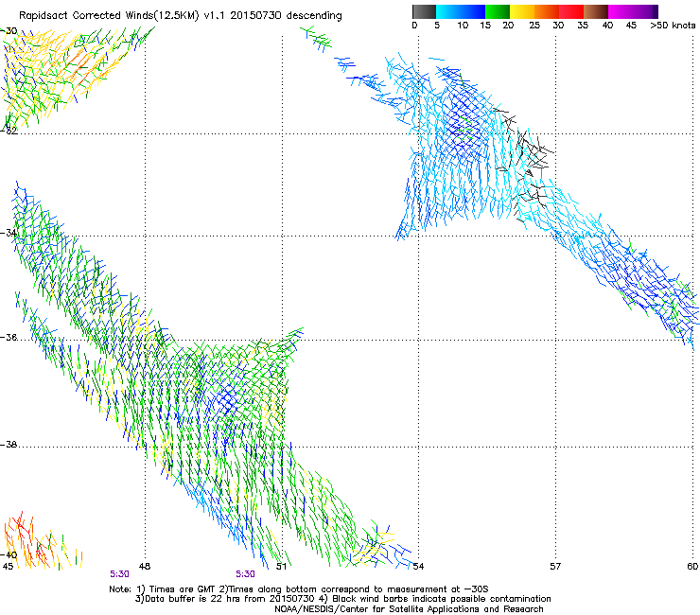Click the ">50 knots" color bar label

(x=673, y=26)
